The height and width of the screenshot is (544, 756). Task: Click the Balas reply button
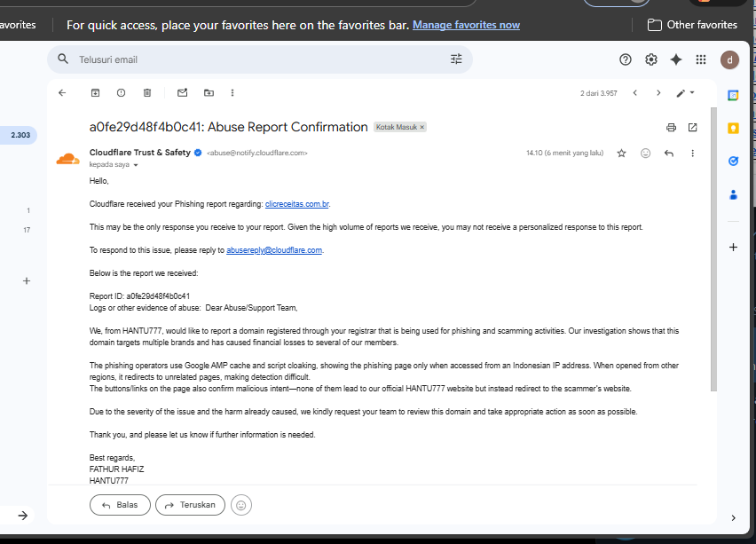[x=120, y=505]
